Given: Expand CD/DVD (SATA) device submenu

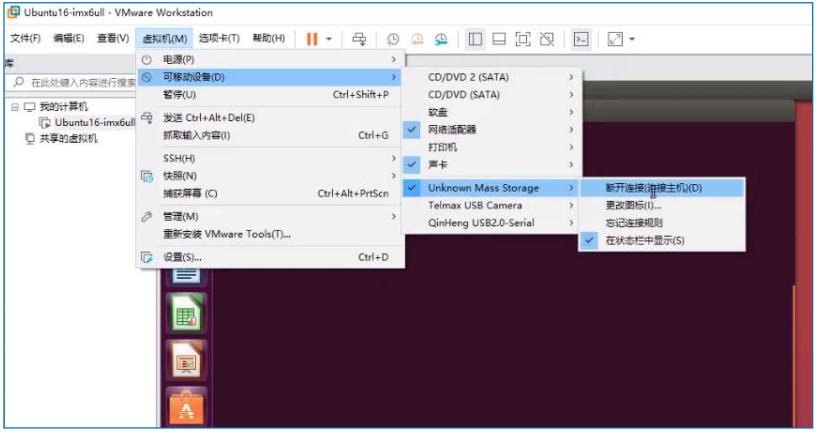Looking at the screenshot, I should coord(492,95).
